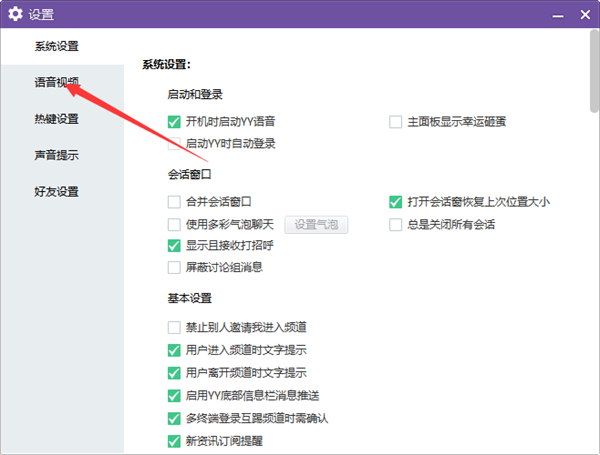Screen dimensions: 600x455
Task: Disable 新资讯订阅提醒
Action: (174, 441)
